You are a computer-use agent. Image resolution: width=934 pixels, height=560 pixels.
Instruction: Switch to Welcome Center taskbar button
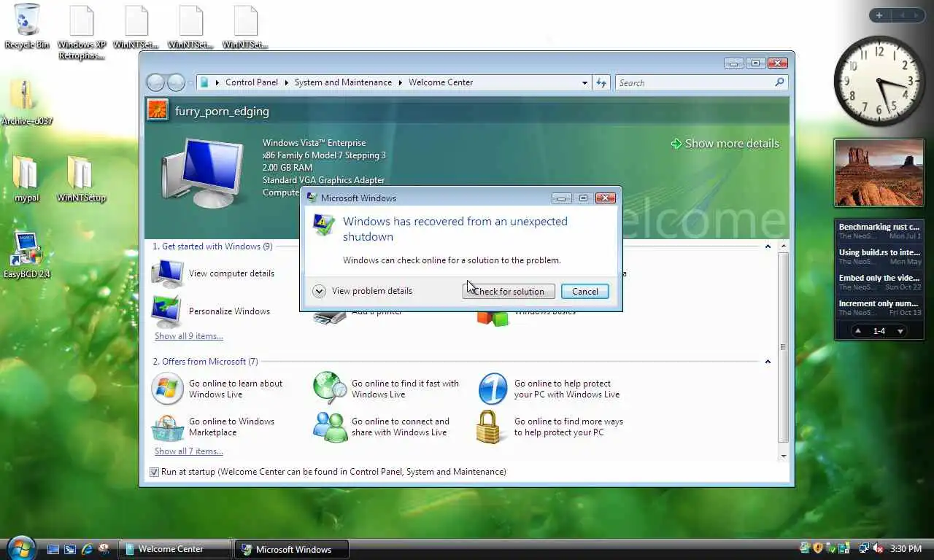175,549
